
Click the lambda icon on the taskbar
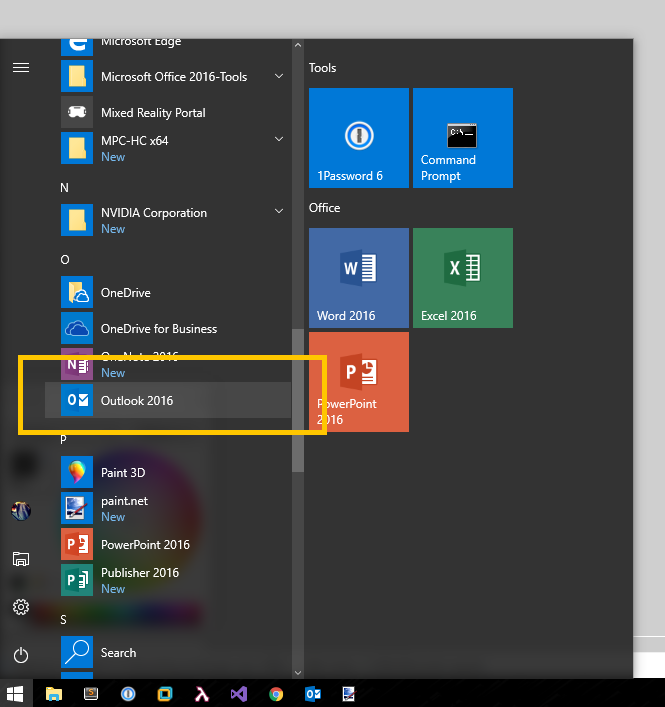[x=202, y=693]
